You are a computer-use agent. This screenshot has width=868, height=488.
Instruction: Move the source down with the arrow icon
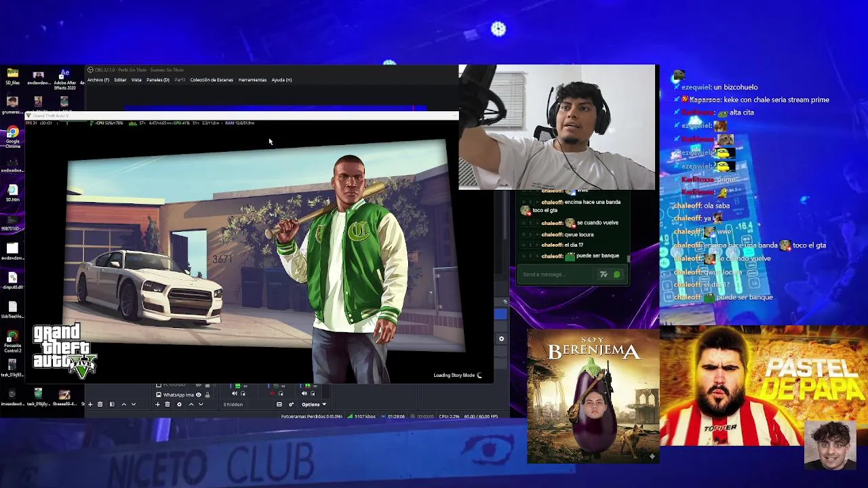(x=201, y=404)
